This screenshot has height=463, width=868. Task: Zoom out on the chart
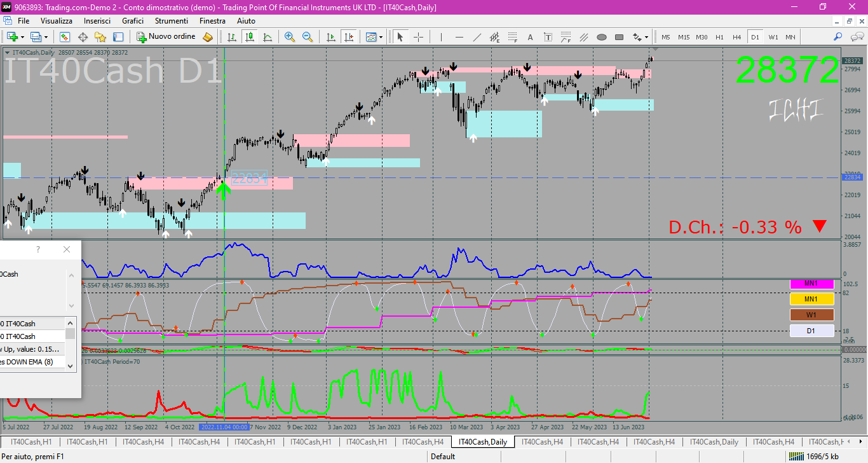[308, 37]
